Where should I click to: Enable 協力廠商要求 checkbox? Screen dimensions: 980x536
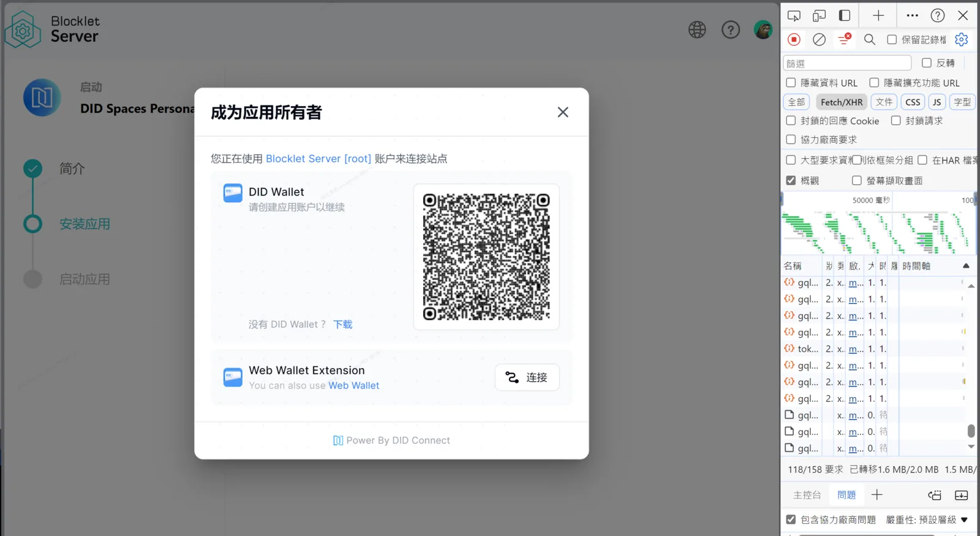791,140
